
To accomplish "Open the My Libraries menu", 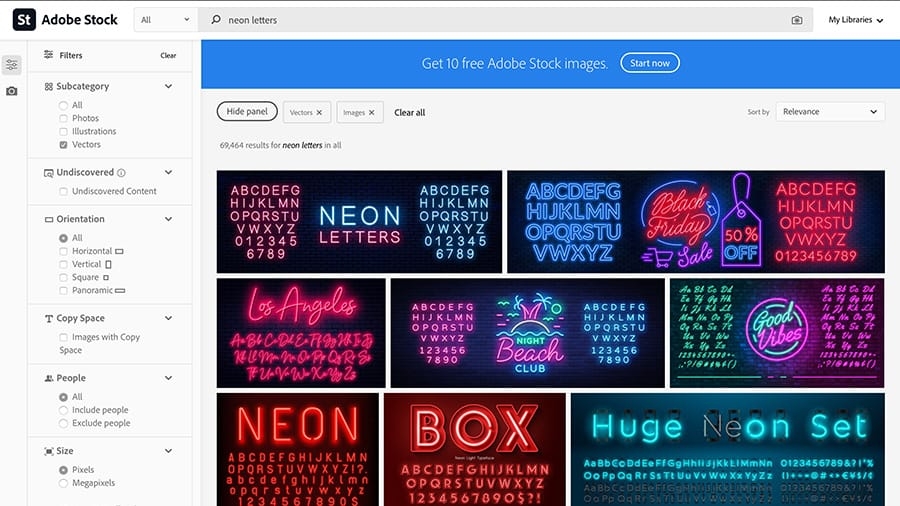I will [x=855, y=20].
